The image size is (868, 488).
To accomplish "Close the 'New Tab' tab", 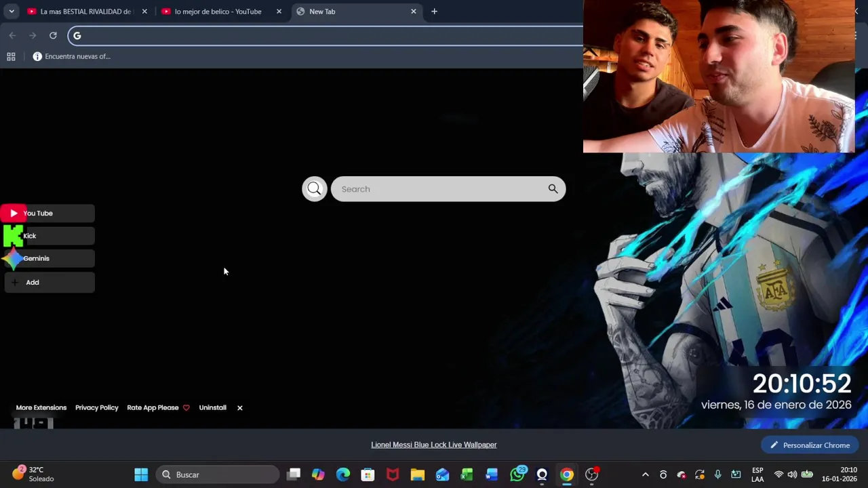I will point(414,12).
